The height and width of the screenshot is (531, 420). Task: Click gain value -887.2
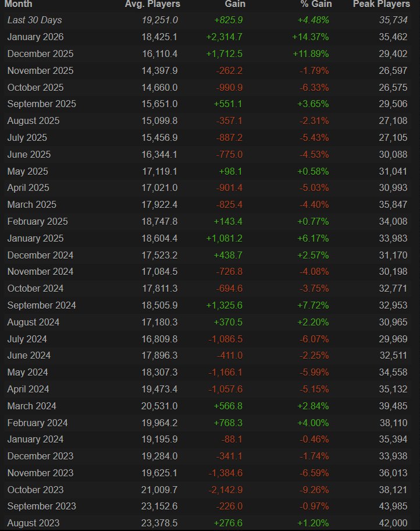pos(229,138)
